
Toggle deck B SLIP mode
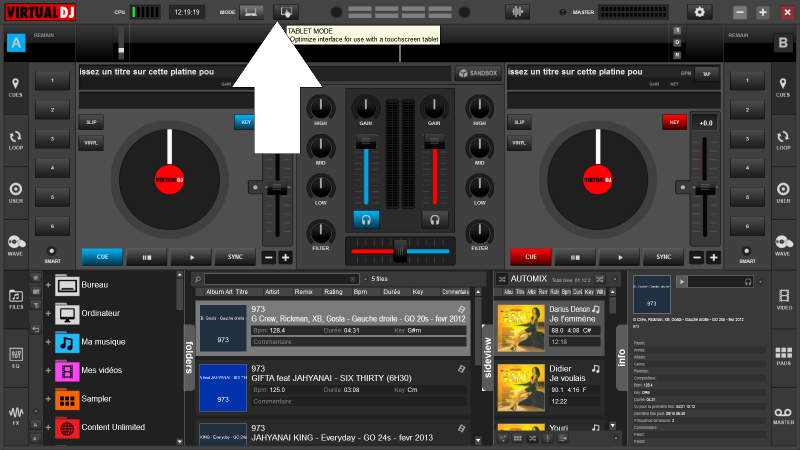click(x=519, y=122)
